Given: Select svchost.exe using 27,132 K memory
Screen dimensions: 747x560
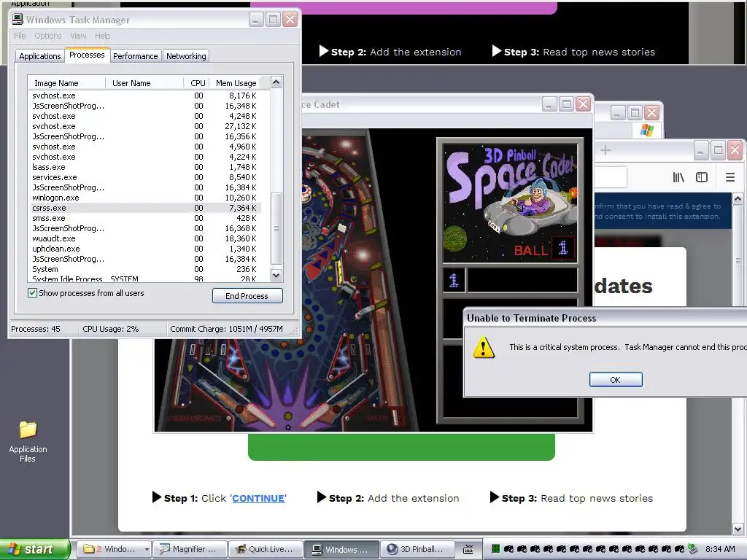Looking at the screenshot, I should point(145,126).
